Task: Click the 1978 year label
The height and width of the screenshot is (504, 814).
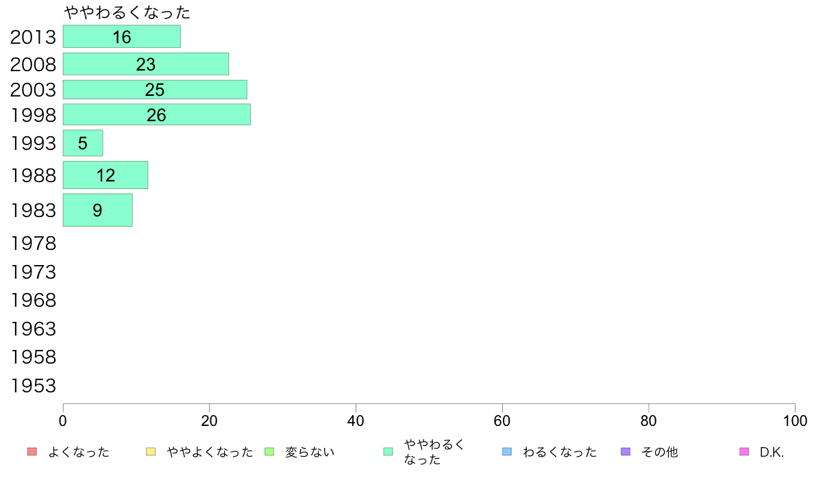Action: [x=33, y=243]
